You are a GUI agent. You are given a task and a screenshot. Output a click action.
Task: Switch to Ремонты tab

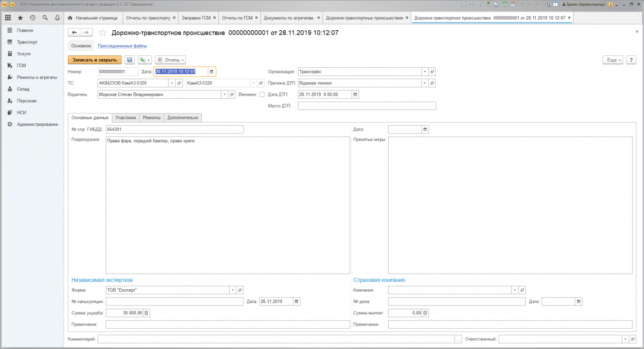[x=152, y=118]
